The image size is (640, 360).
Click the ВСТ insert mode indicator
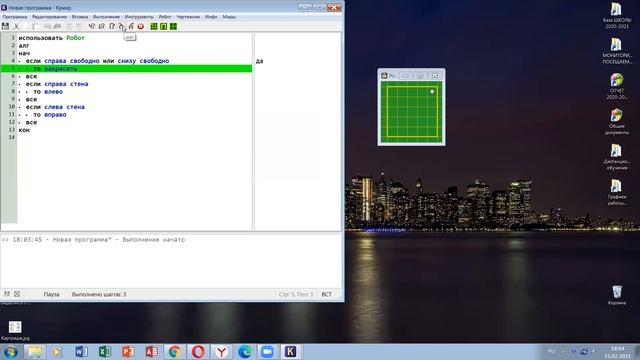tap(327, 294)
